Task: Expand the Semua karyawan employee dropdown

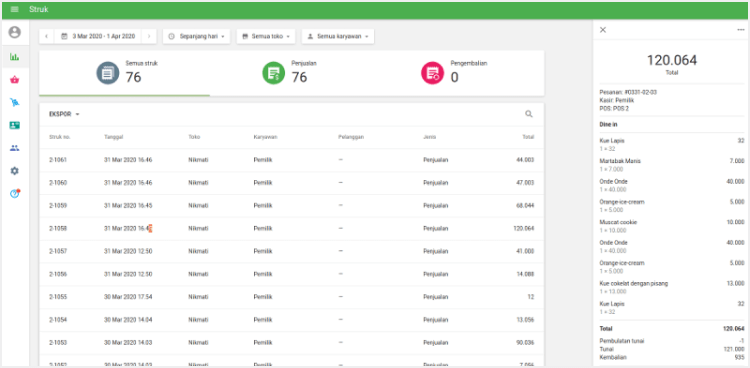Action: tap(338, 36)
